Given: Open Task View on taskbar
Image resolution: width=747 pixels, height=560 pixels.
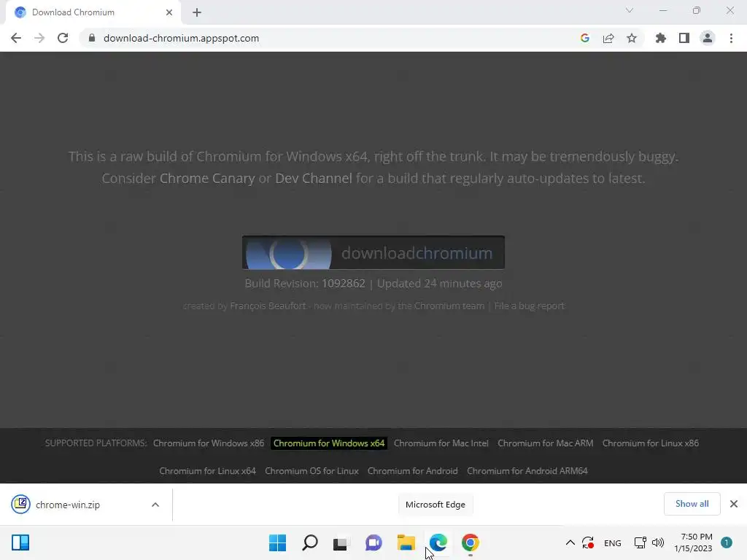Looking at the screenshot, I should 340,542.
